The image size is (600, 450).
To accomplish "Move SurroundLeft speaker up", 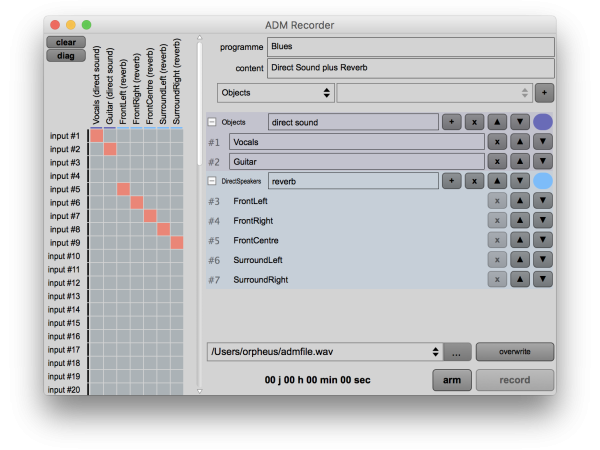I will [520, 260].
